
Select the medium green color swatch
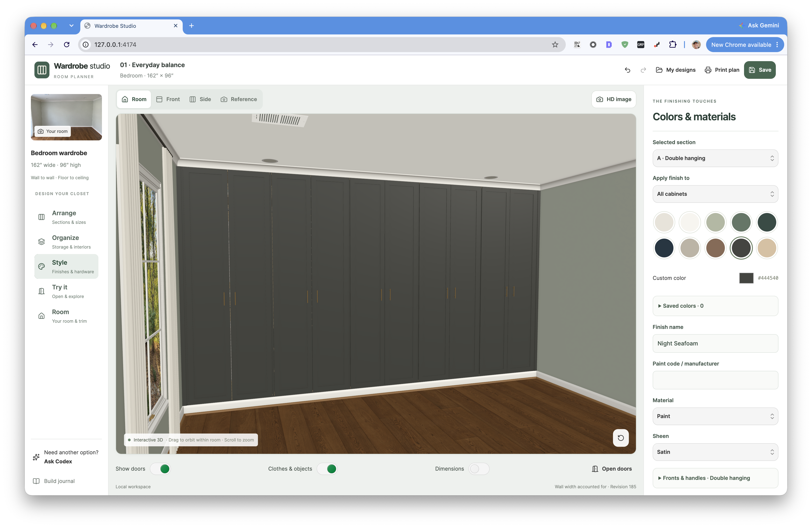coord(741,222)
